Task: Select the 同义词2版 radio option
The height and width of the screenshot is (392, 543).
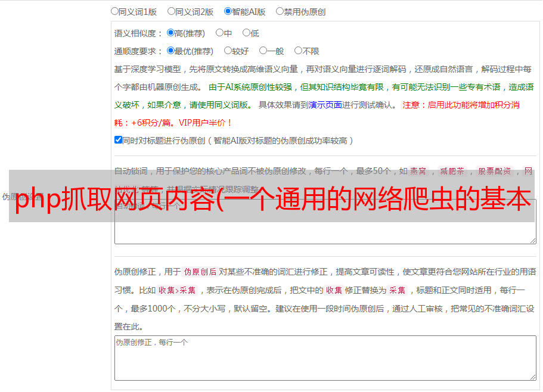Action: coord(171,11)
